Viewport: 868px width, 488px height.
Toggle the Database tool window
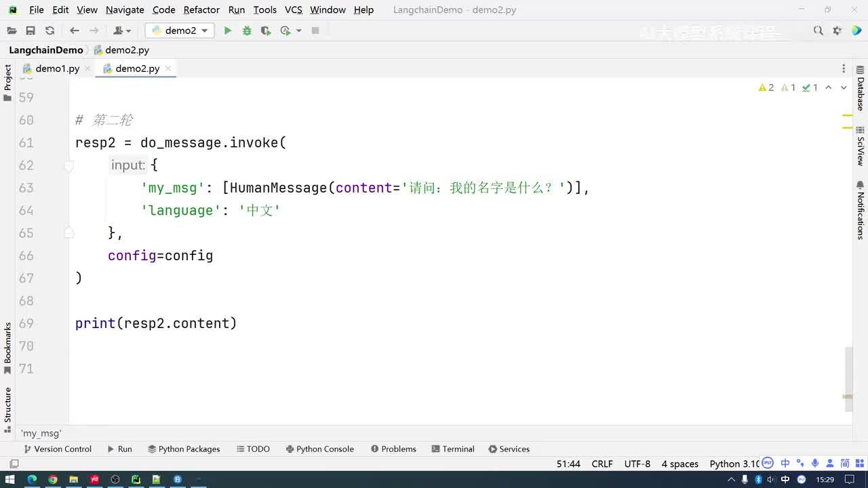pos(860,88)
